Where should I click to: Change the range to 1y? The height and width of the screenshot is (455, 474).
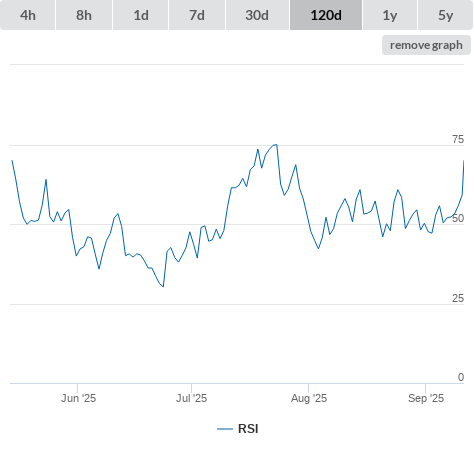[390, 15]
